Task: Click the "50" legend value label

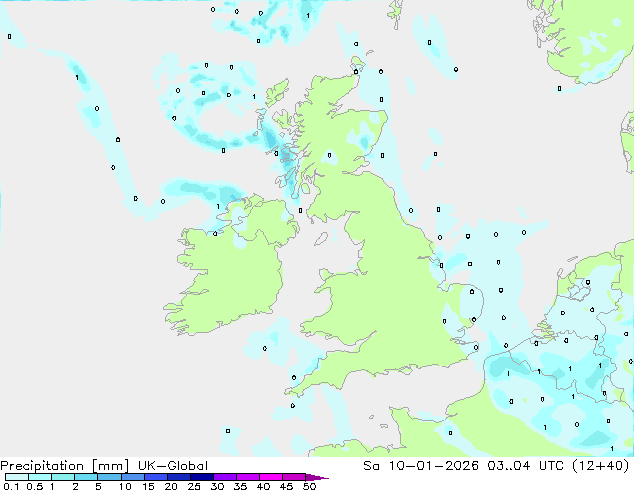Action: pos(310,486)
